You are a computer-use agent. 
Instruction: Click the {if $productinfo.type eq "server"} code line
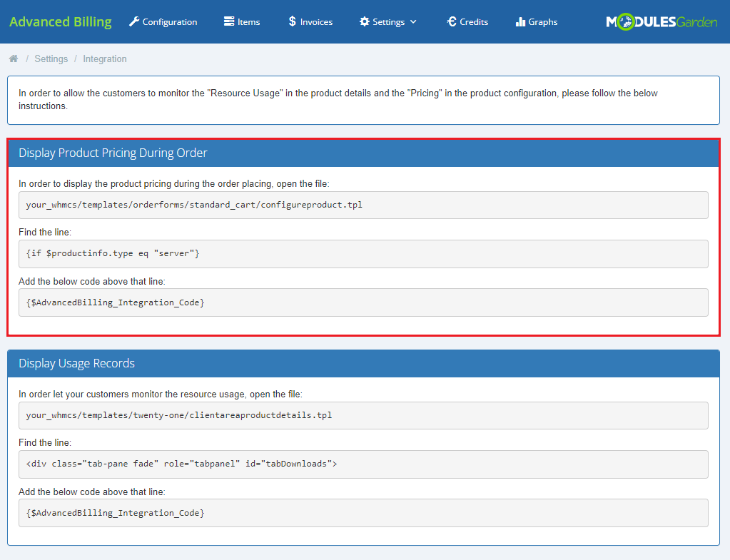click(x=363, y=254)
